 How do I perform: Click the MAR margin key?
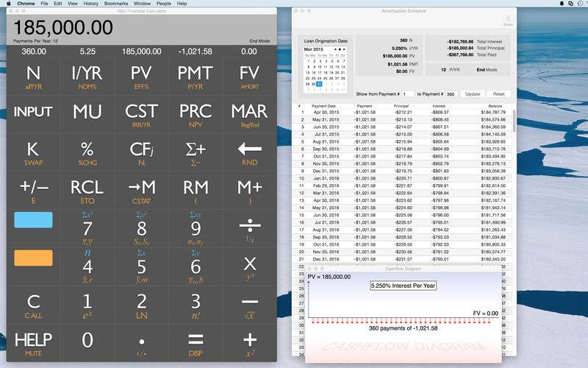click(x=249, y=114)
